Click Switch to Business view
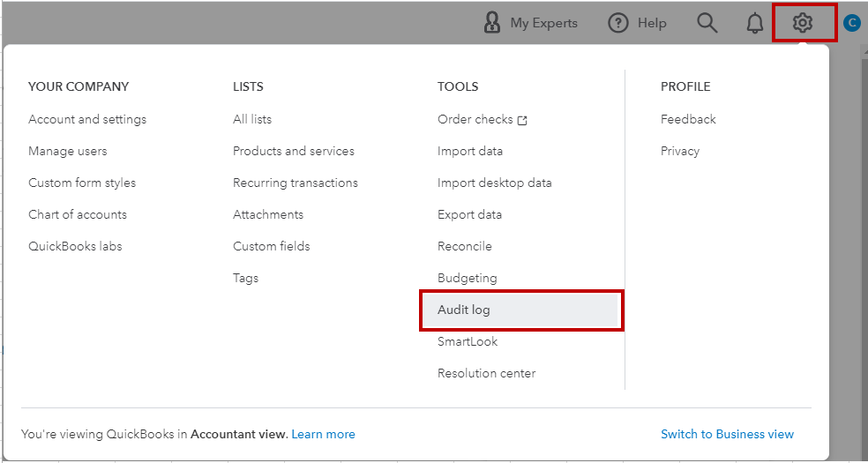The width and height of the screenshot is (868, 463). (x=728, y=434)
